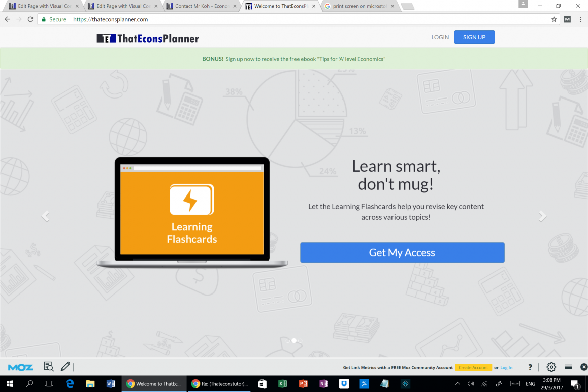Switch to the Contact Mr Koh tab

202,6
